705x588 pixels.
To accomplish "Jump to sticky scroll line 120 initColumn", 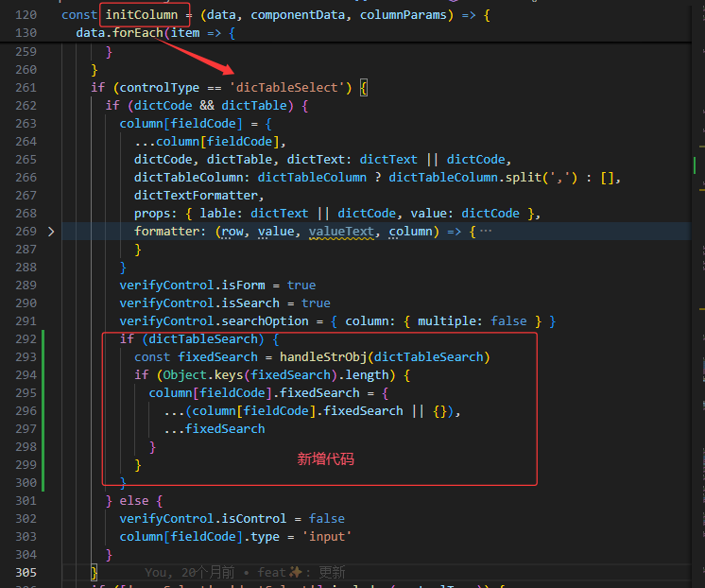I will tap(132, 15).
